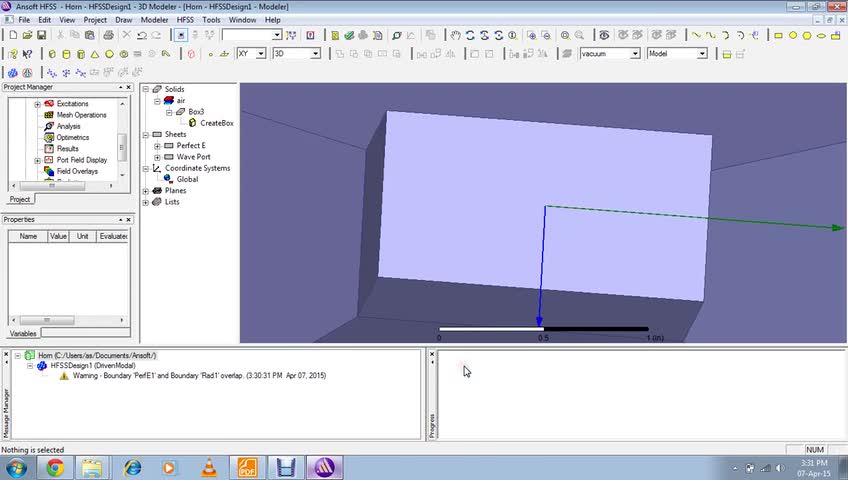Collapse the Horn message tree node

coord(18,356)
